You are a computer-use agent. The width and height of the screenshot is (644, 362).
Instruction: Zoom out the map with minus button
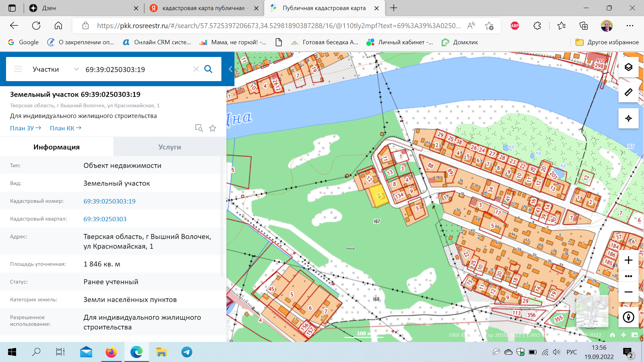tap(628, 292)
